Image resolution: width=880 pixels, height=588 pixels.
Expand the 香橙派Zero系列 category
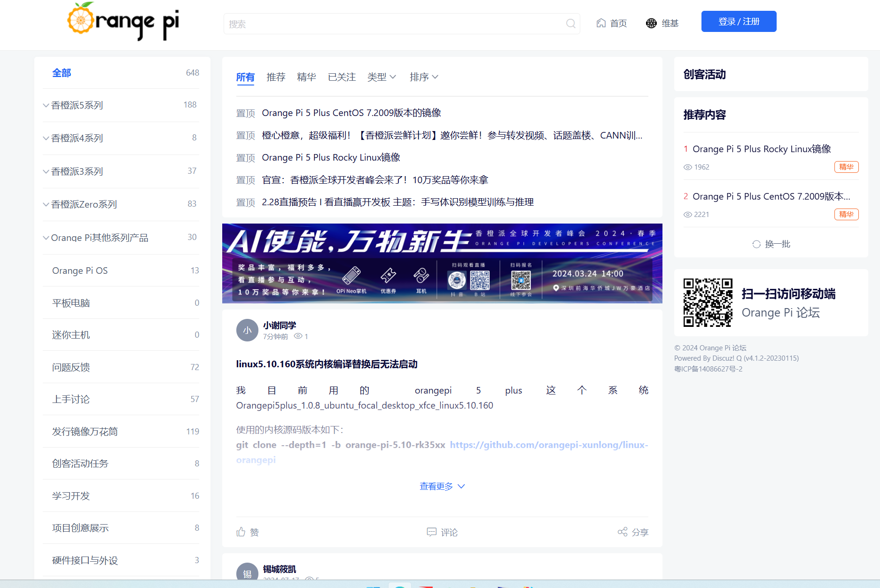pyautogui.click(x=46, y=204)
